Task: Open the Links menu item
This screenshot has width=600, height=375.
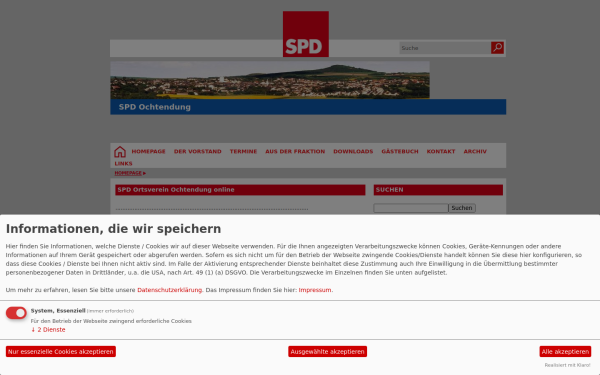Action: coord(123,163)
